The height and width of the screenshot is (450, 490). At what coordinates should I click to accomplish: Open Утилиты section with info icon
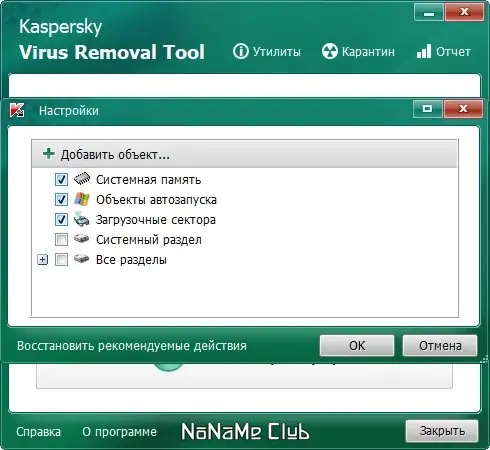[241, 51]
